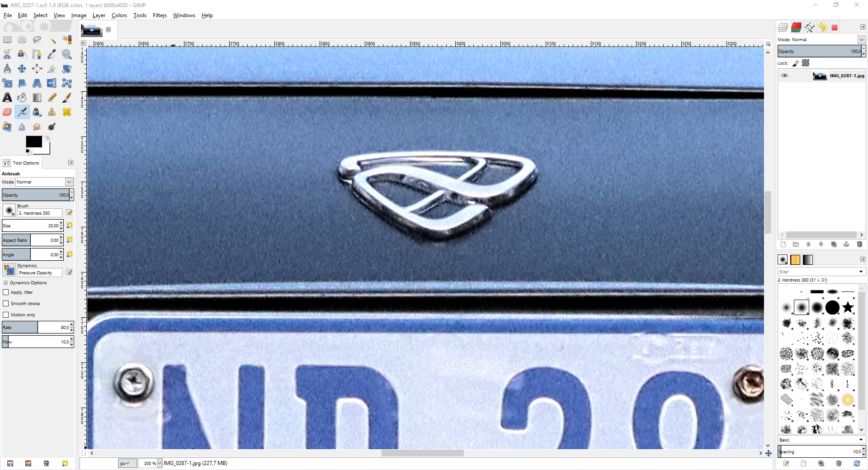Delete the current layer
Image resolution: width=868 pixels, height=470 pixels.
click(x=859, y=244)
